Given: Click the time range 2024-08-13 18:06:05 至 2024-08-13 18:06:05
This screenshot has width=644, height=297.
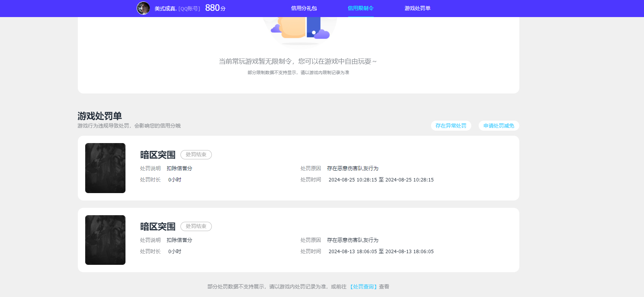Looking at the screenshot, I should 381,251.
